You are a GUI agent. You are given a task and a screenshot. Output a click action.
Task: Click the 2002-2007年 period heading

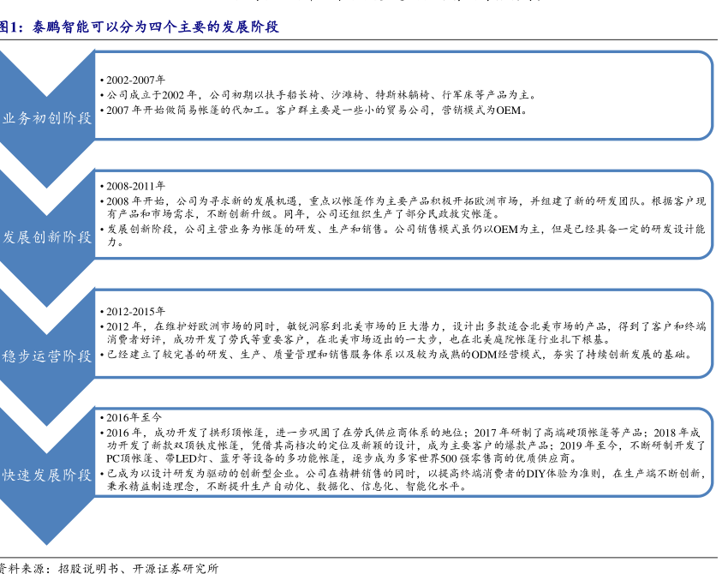click(136, 80)
